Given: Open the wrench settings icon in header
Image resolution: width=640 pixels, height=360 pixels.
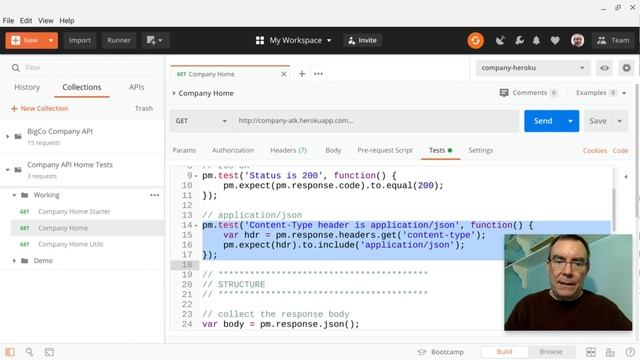Looking at the screenshot, I should tap(519, 40).
